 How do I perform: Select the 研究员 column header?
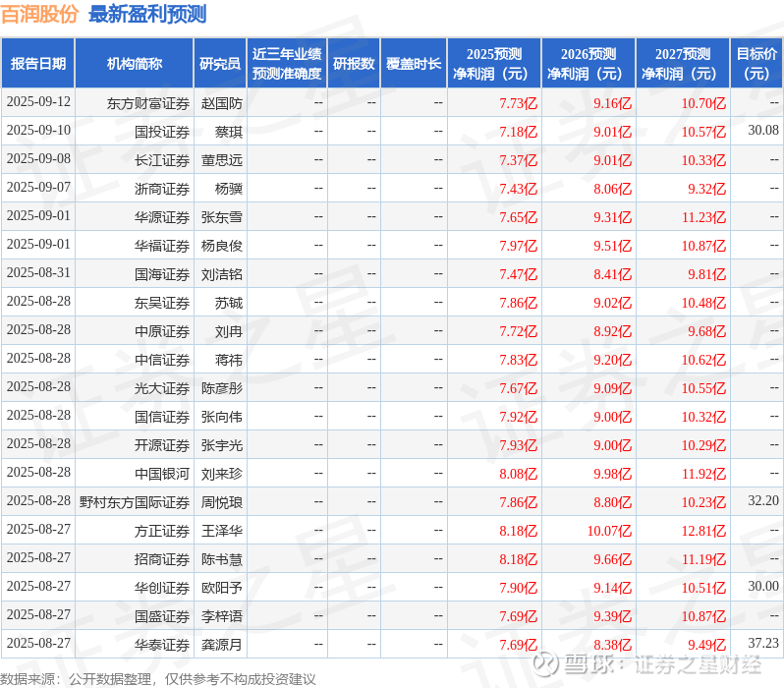tap(220, 64)
